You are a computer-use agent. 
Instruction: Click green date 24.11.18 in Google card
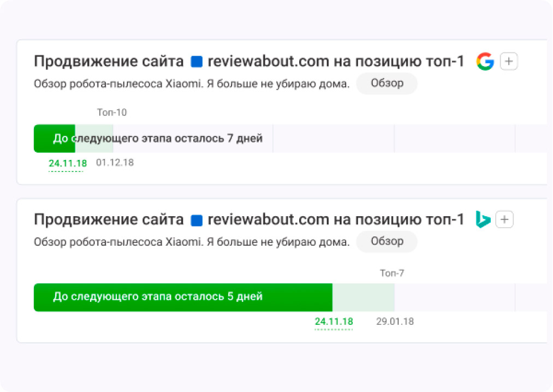[x=67, y=163]
